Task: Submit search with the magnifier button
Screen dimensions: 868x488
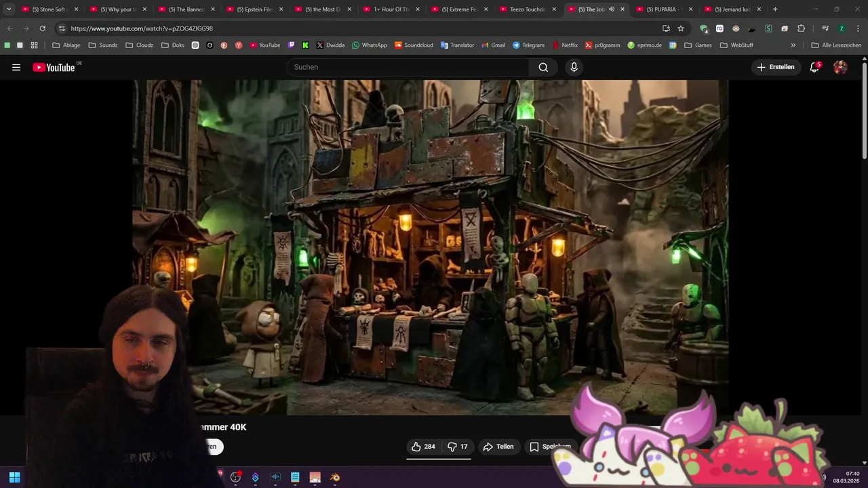Action: 543,67
